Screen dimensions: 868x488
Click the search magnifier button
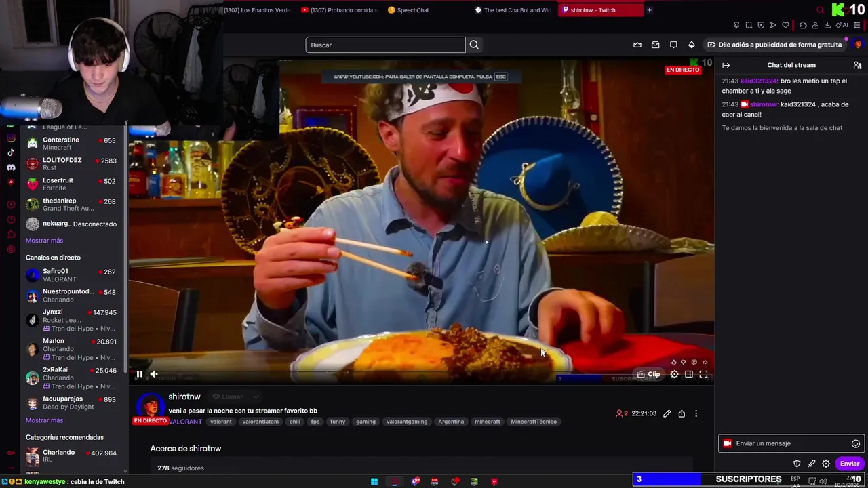pyautogui.click(x=474, y=45)
